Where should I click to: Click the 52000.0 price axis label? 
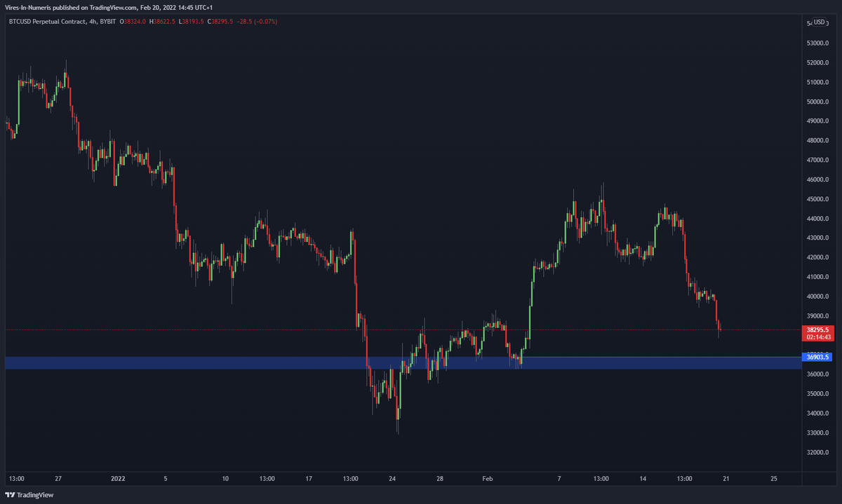click(x=817, y=63)
